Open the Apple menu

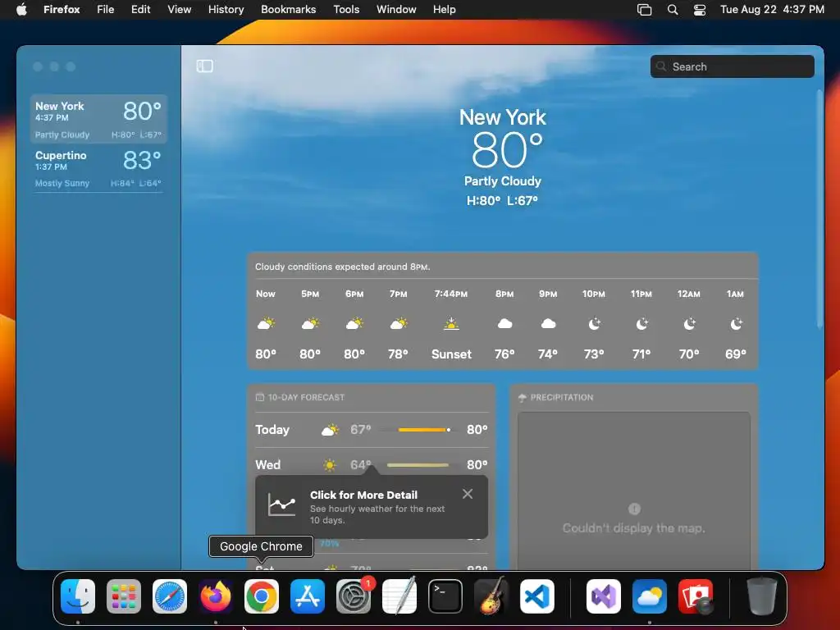[21, 9]
